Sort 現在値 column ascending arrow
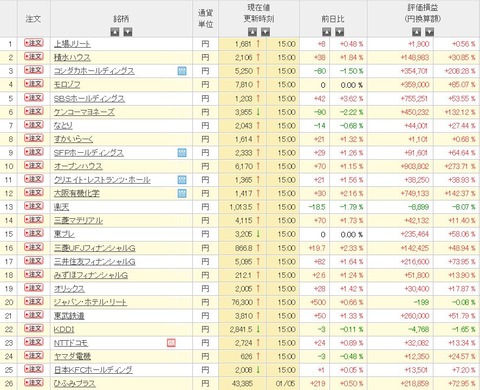This screenshot has height=390, width=480. pyautogui.click(x=252, y=32)
